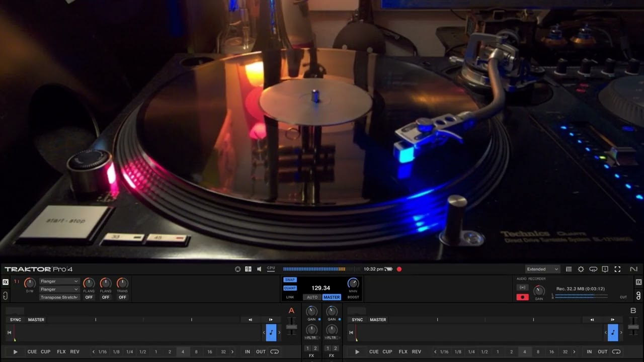Click the MIDI controller indicator icon in header
Image resolution: width=644 pixels, height=362 pixels.
click(238, 269)
